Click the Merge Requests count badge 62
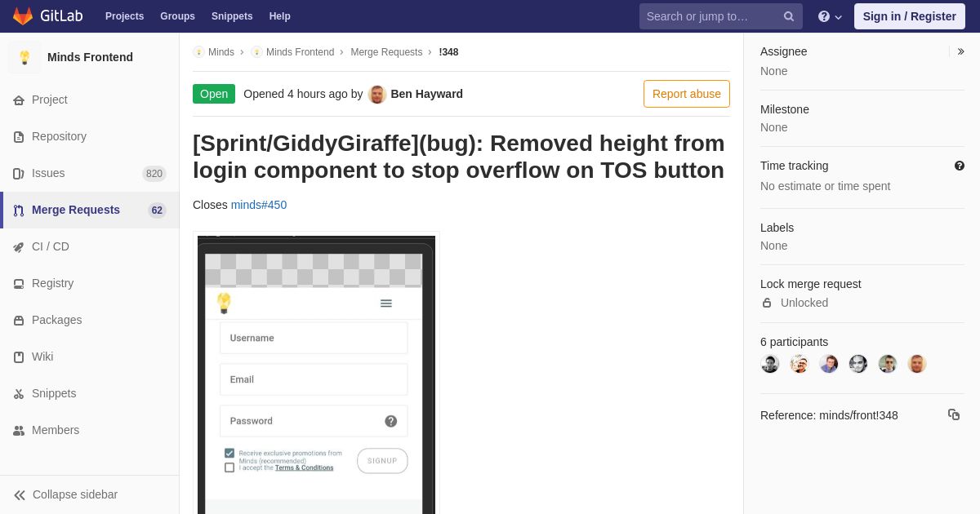Viewport: 980px width, 514px height. 157,210
